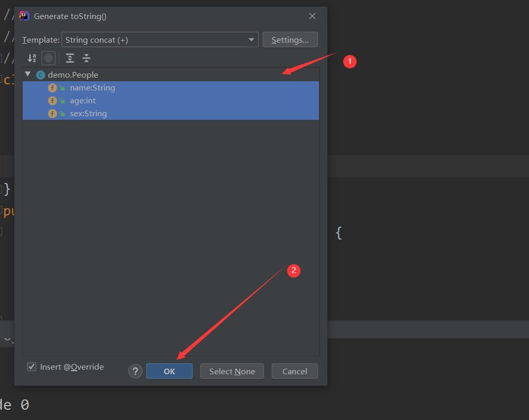Uncheck Insert @Override checkbox

32,367
